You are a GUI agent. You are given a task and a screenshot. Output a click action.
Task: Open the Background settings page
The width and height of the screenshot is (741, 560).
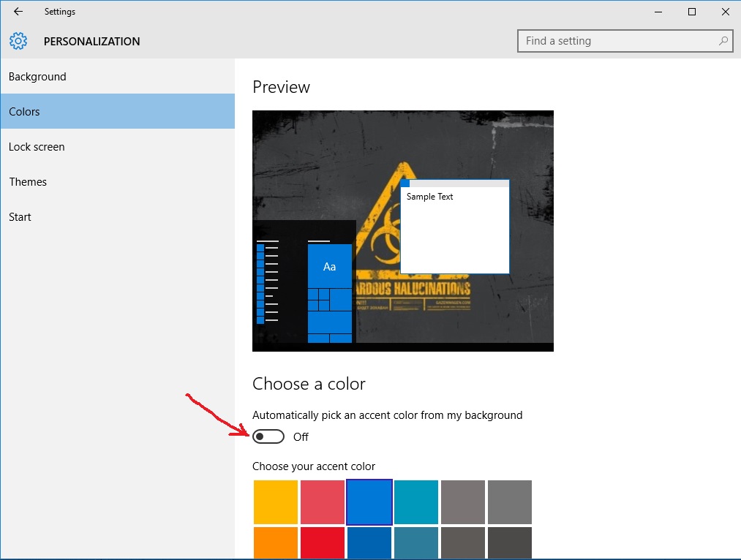pos(37,77)
